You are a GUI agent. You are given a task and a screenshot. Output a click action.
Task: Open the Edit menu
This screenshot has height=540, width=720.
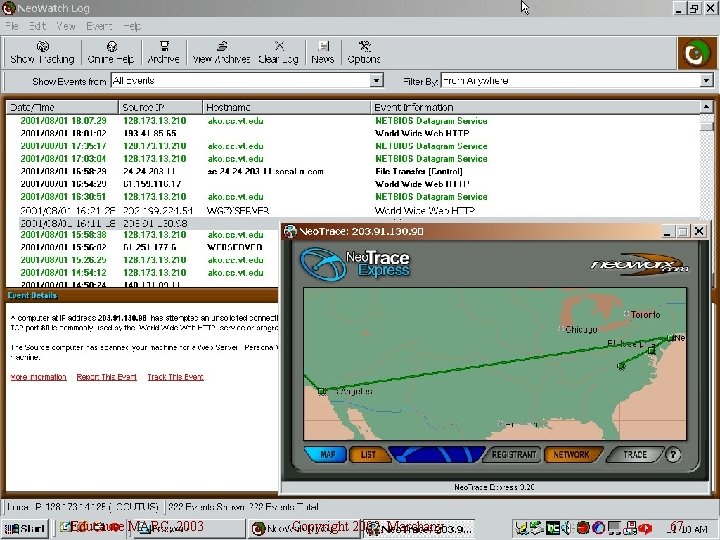pos(38,26)
